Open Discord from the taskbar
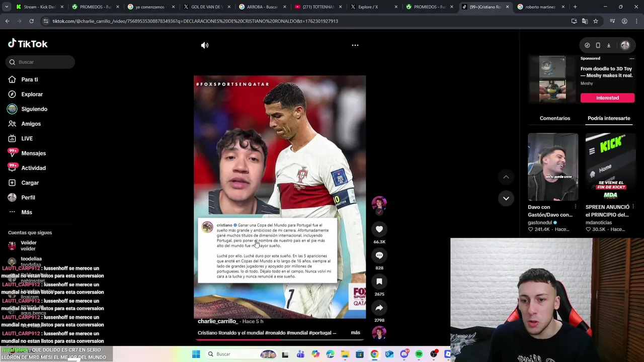Screen dimensions: 644x362 404,354
